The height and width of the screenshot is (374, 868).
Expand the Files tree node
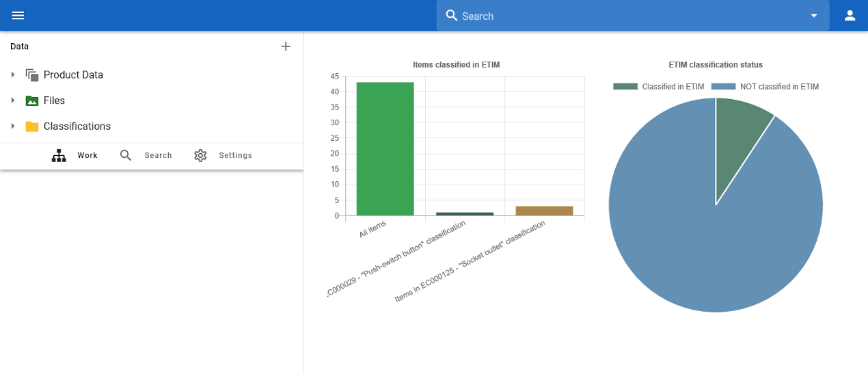point(13,101)
